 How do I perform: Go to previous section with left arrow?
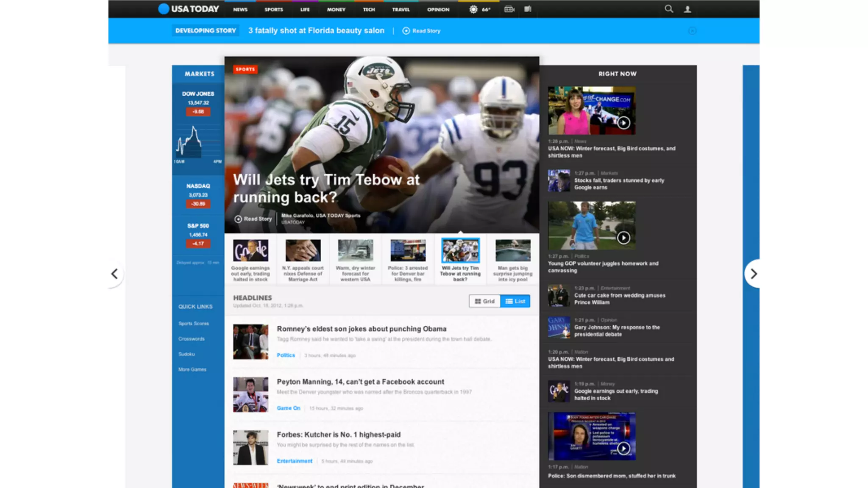point(114,274)
